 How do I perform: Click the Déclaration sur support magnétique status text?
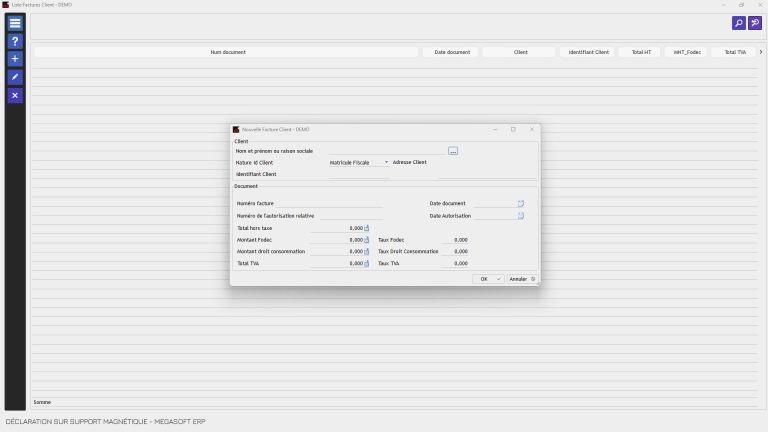105,421
